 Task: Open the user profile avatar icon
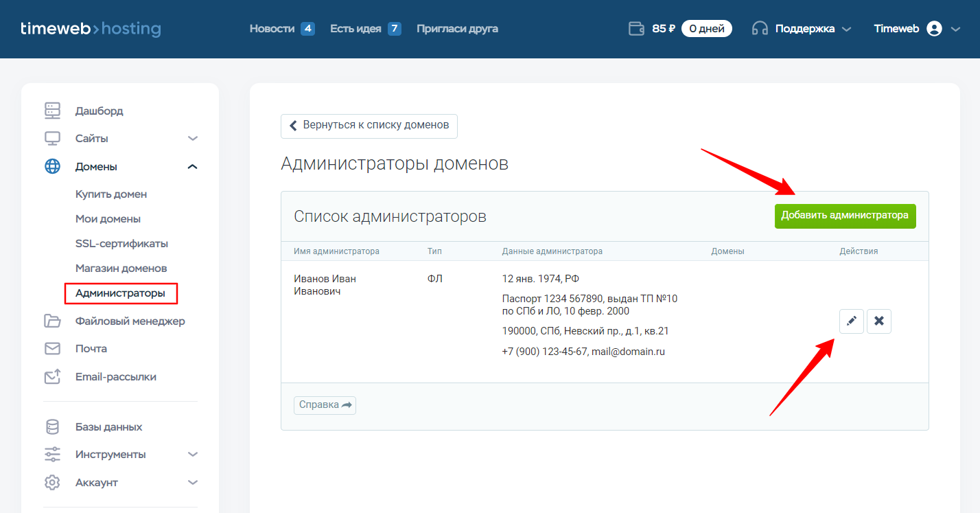pos(934,29)
